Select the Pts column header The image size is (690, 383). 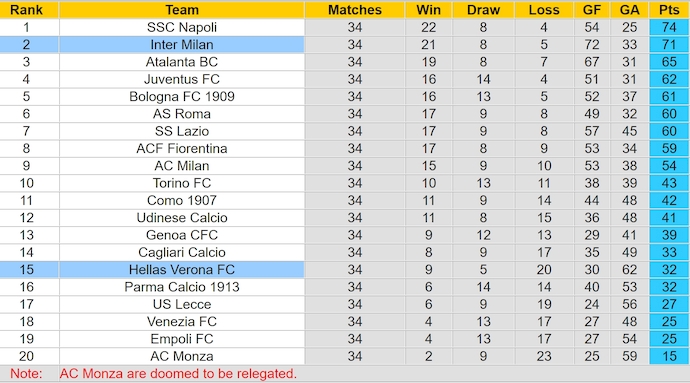669,10
